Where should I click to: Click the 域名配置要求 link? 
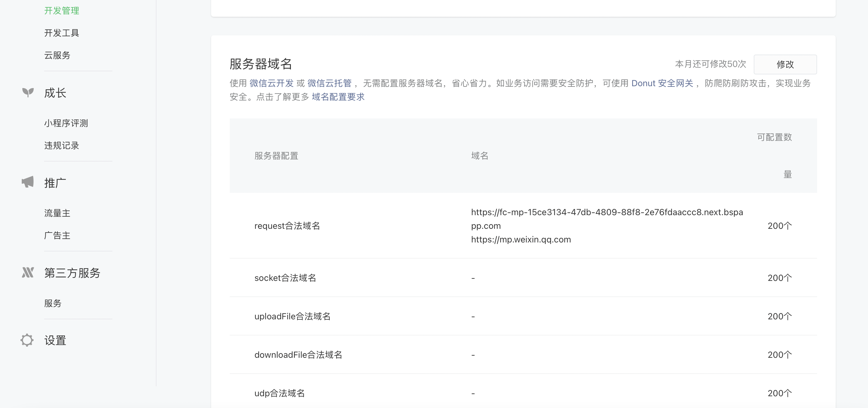pos(338,97)
